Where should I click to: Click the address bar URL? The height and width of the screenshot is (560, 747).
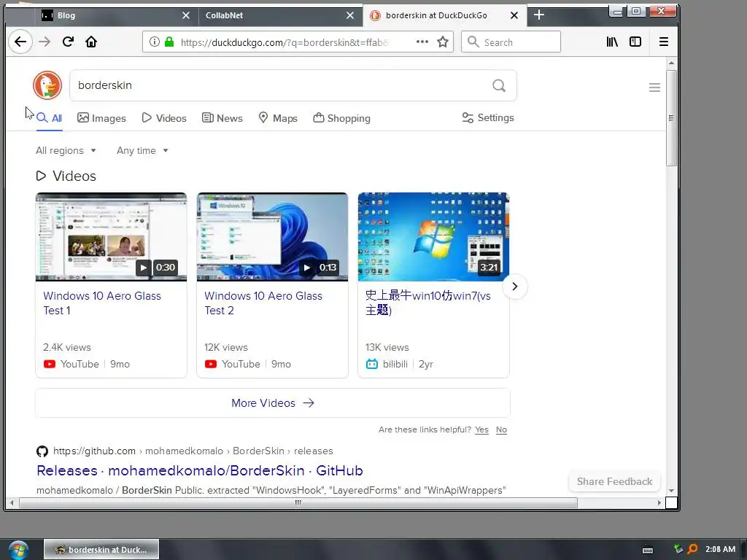click(284, 42)
